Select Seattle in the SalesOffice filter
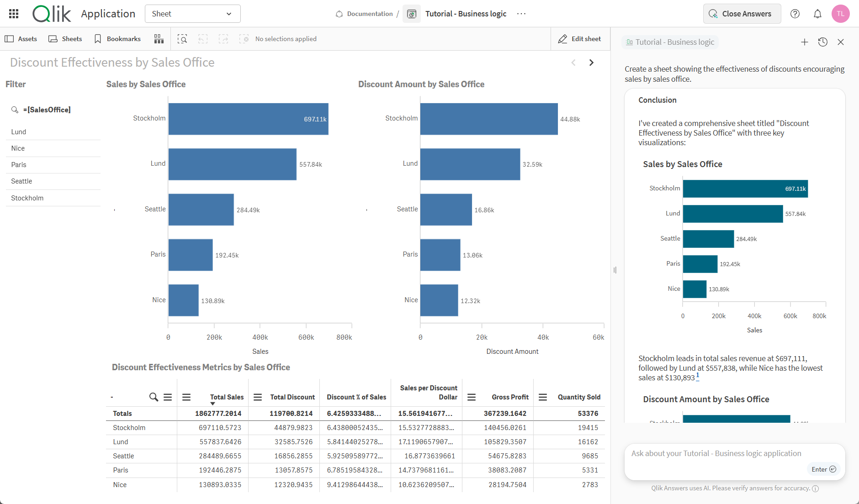 (x=21, y=181)
